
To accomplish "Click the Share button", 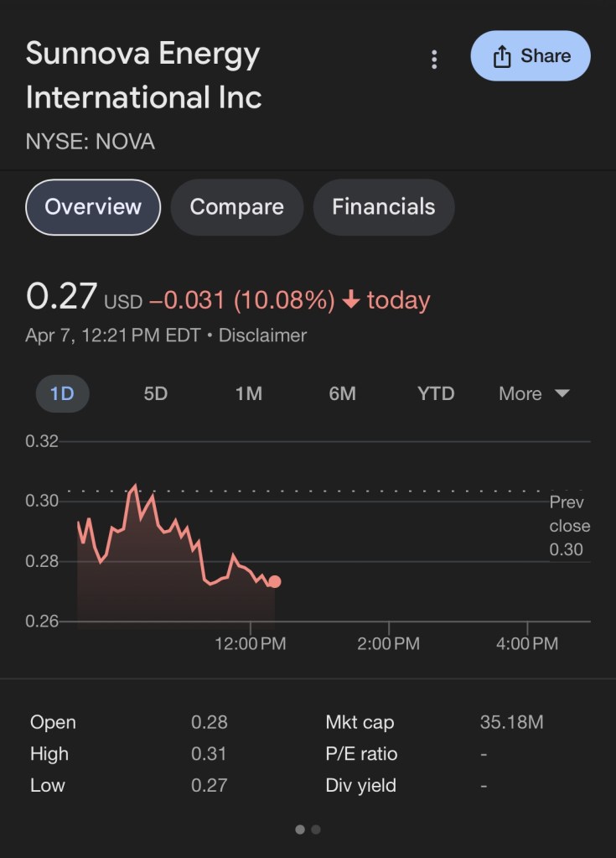I will pos(531,56).
